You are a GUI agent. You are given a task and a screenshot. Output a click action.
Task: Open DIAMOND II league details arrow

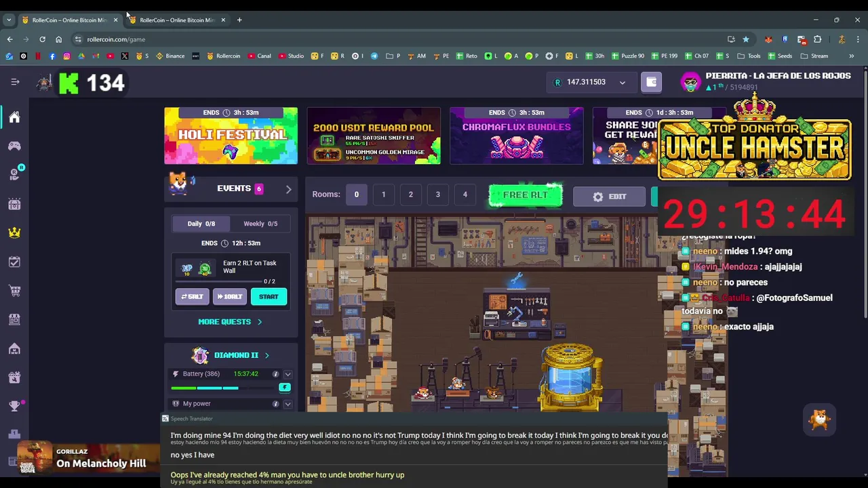tap(267, 355)
